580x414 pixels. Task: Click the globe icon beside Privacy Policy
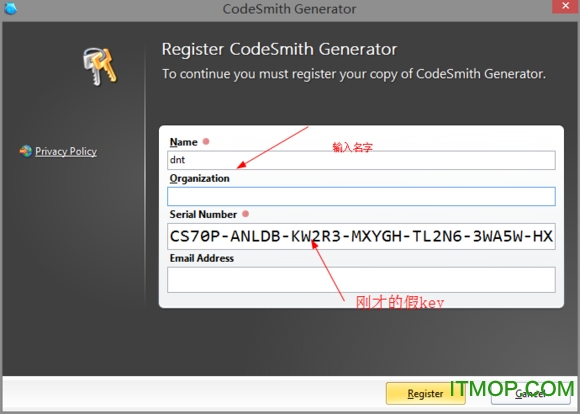(x=26, y=151)
